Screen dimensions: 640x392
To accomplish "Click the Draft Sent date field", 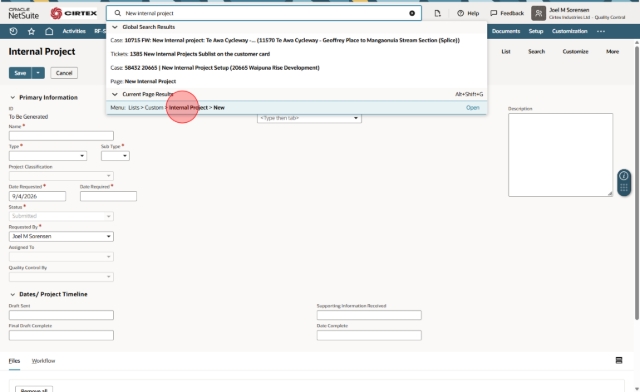I will pos(61,315).
